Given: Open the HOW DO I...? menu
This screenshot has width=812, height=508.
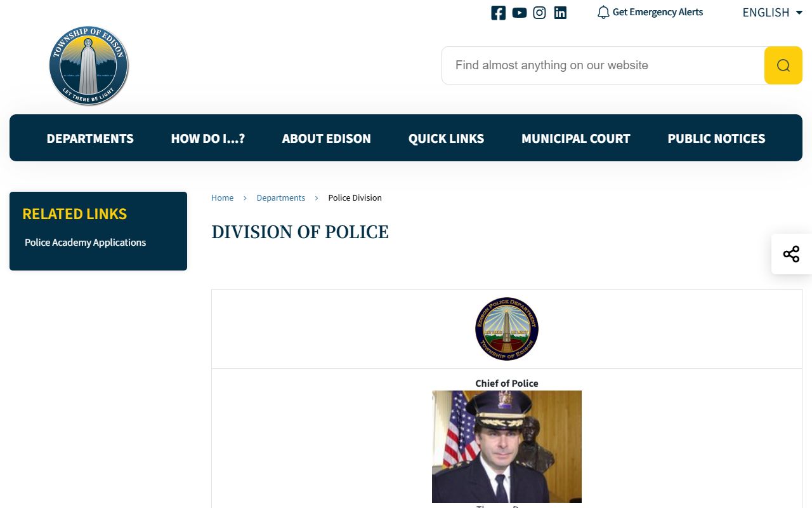Looking at the screenshot, I should (x=208, y=138).
